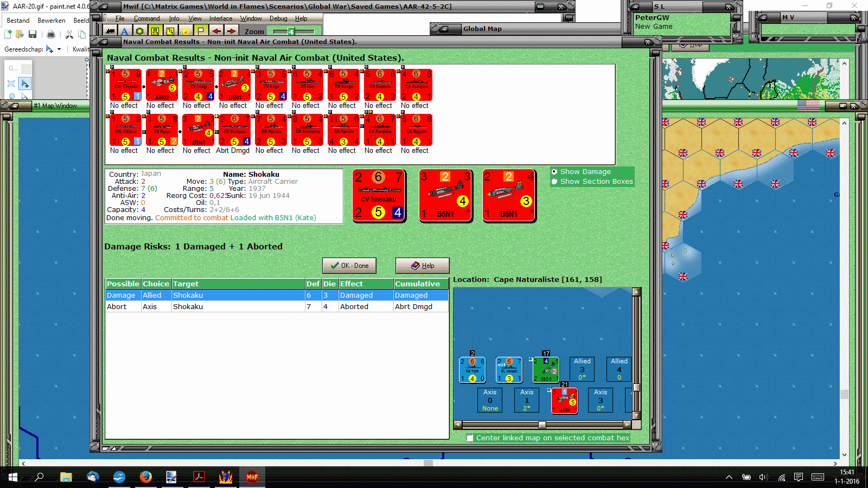Select the CVL Chitose unit counter
This screenshot has width=868, height=488.
point(126,130)
